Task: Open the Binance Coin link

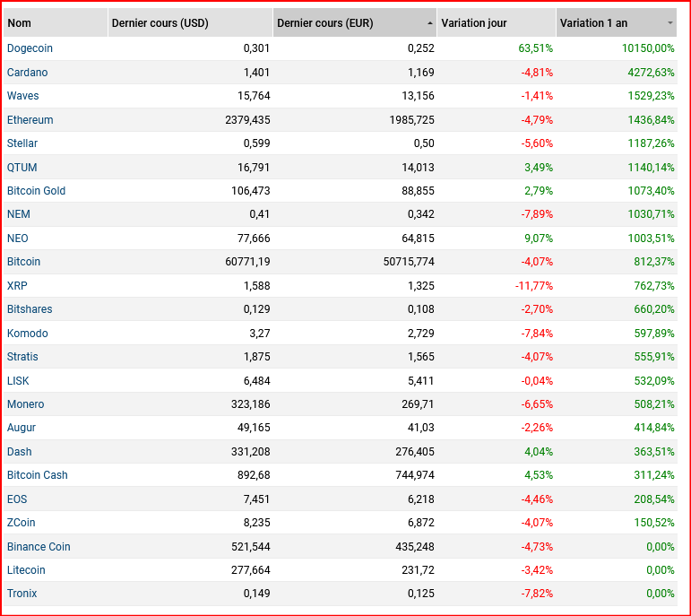Action: 39,547
